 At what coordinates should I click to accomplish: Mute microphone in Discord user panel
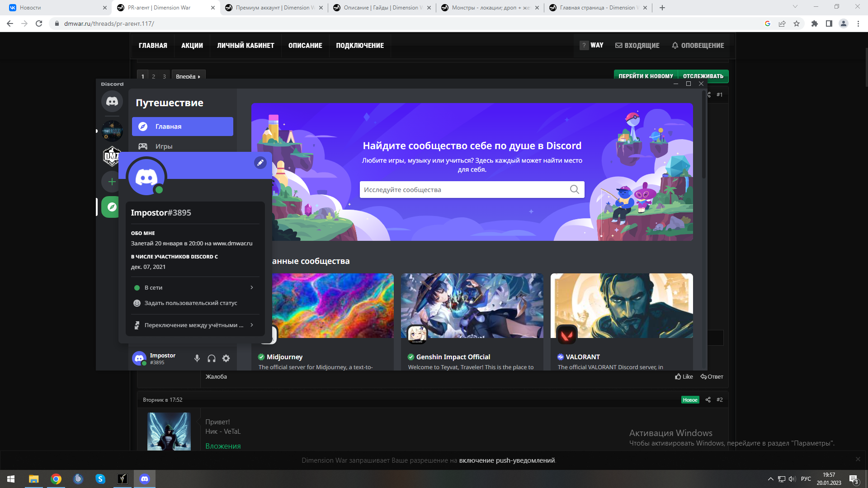[197, 358]
